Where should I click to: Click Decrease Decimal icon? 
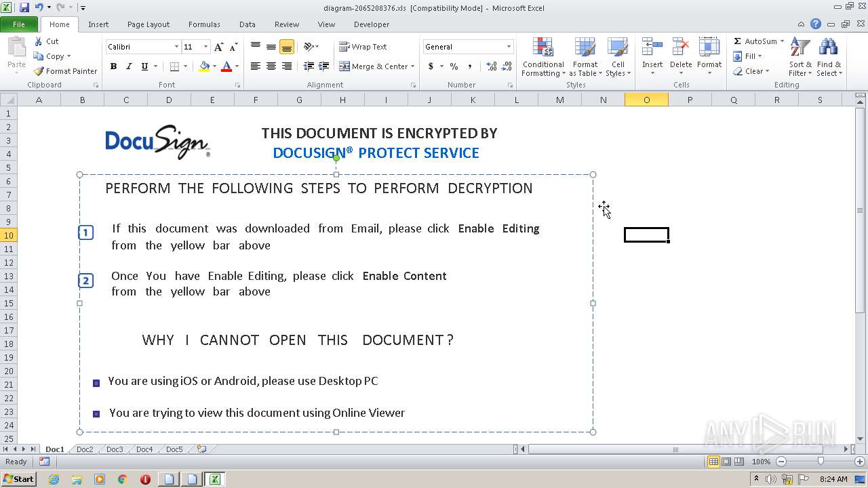(507, 66)
